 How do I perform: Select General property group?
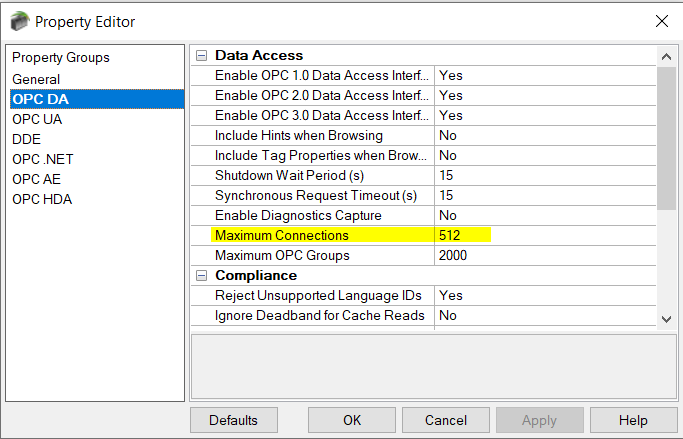tap(36, 79)
